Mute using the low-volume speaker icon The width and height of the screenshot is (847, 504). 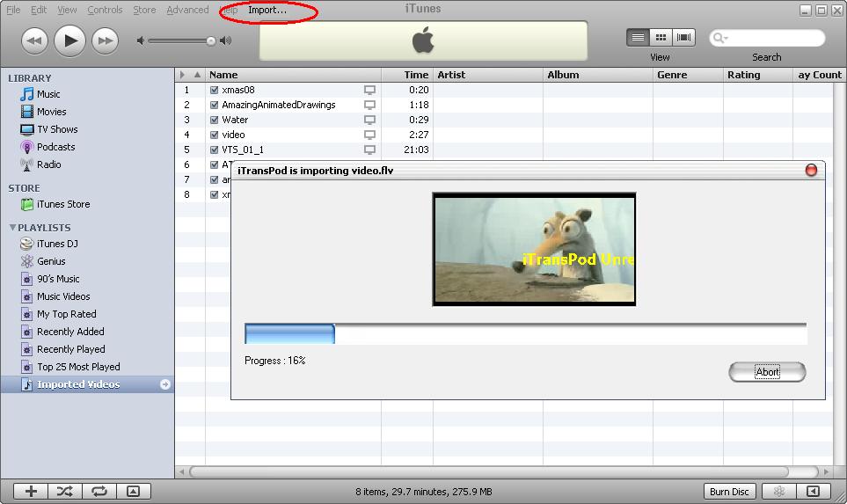tap(141, 40)
